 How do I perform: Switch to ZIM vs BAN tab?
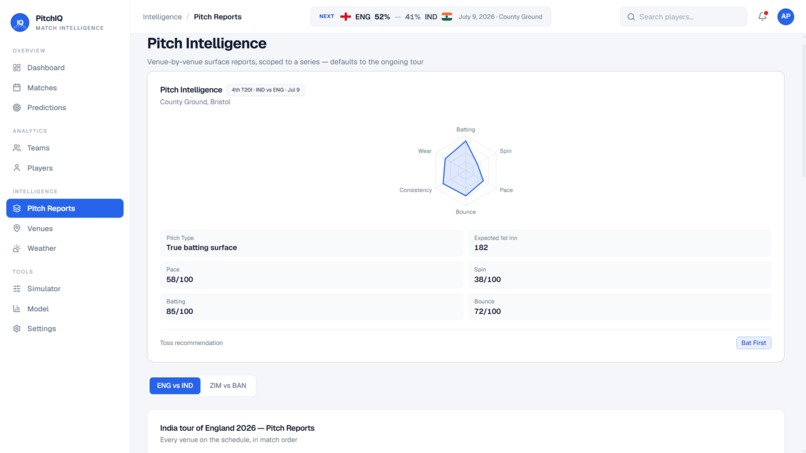pyautogui.click(x=228, y=386)
